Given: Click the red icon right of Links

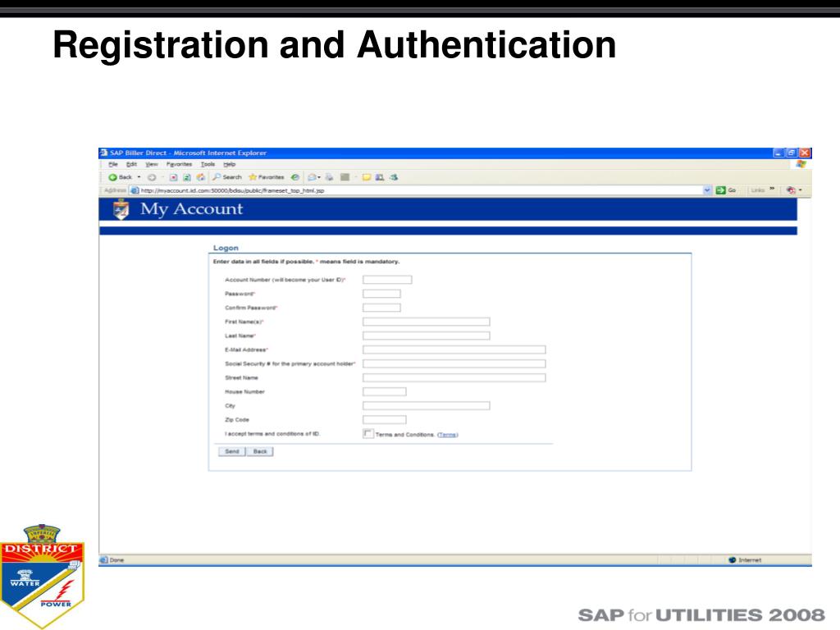Looking at the screenshot, I should point(791,190).
